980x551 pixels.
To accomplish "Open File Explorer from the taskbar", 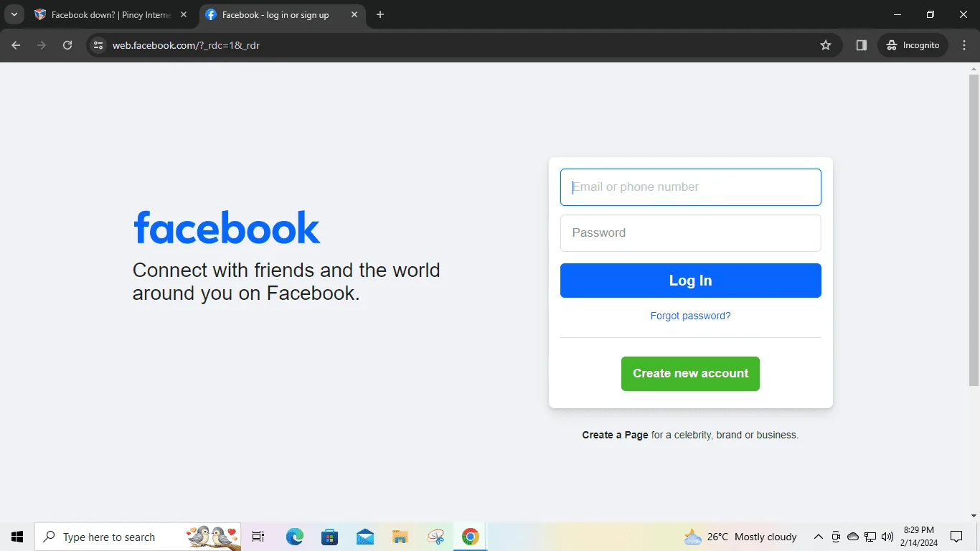I will pyautogui.click(x=400, y=537).
